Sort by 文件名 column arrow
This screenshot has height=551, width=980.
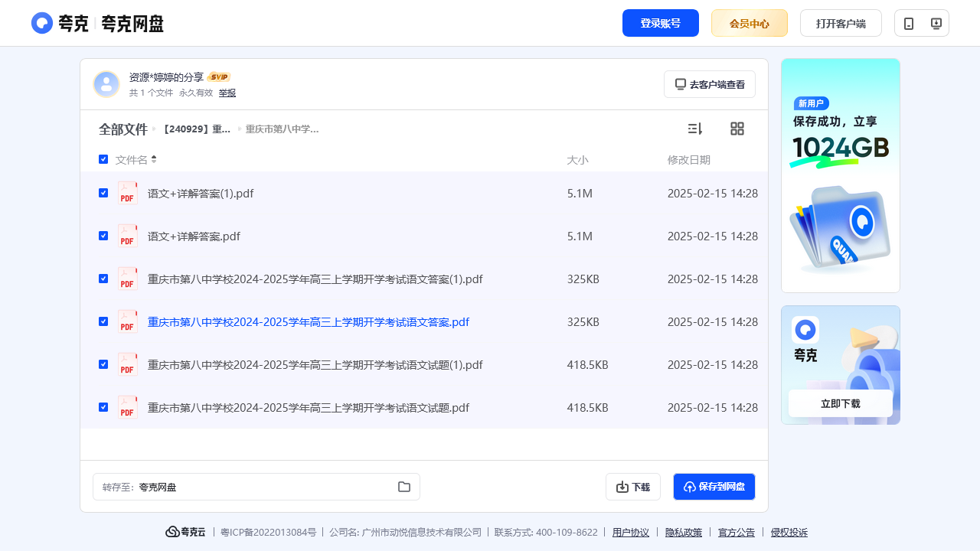(x=154, y=159)
